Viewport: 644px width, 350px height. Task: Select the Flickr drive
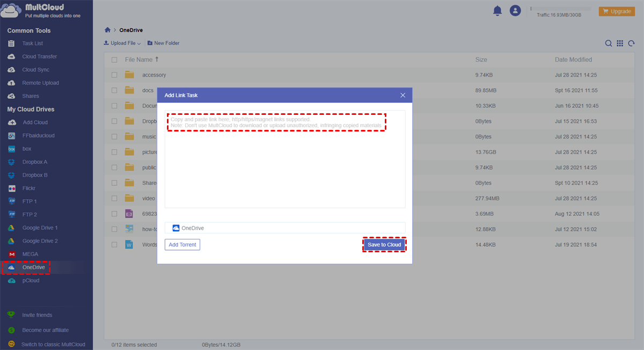pyautogui.click(x=30, y=188)
